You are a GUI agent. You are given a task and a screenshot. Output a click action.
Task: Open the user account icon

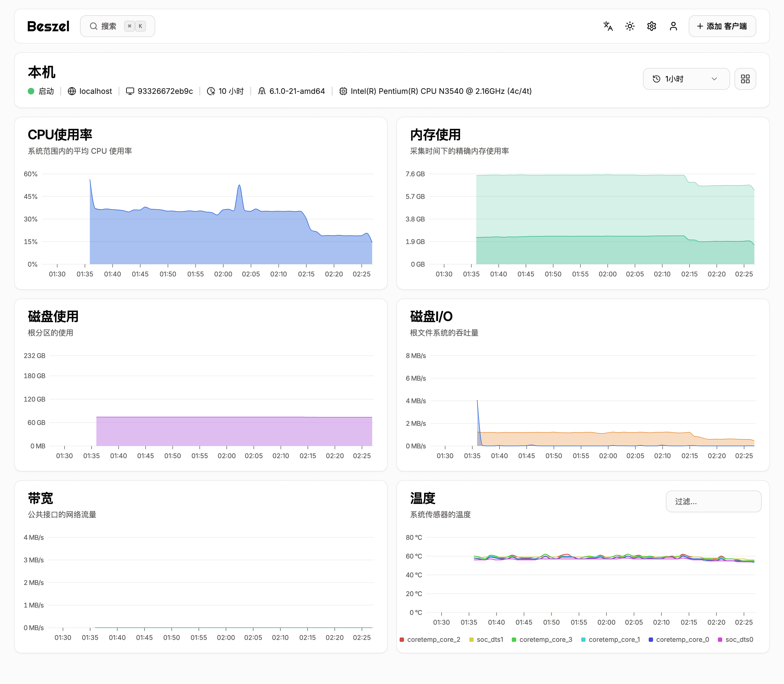[673, 26]
